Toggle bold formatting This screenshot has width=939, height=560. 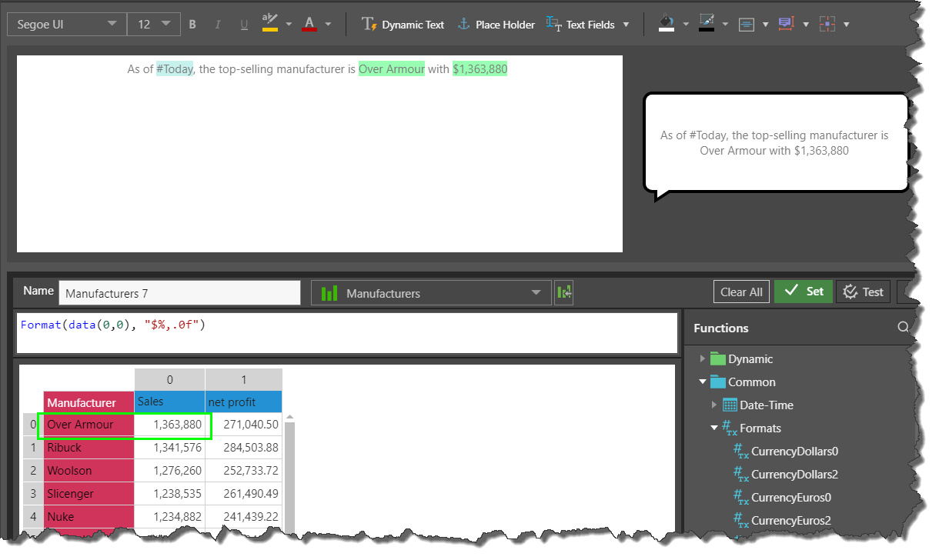click(x=192, y=25)
